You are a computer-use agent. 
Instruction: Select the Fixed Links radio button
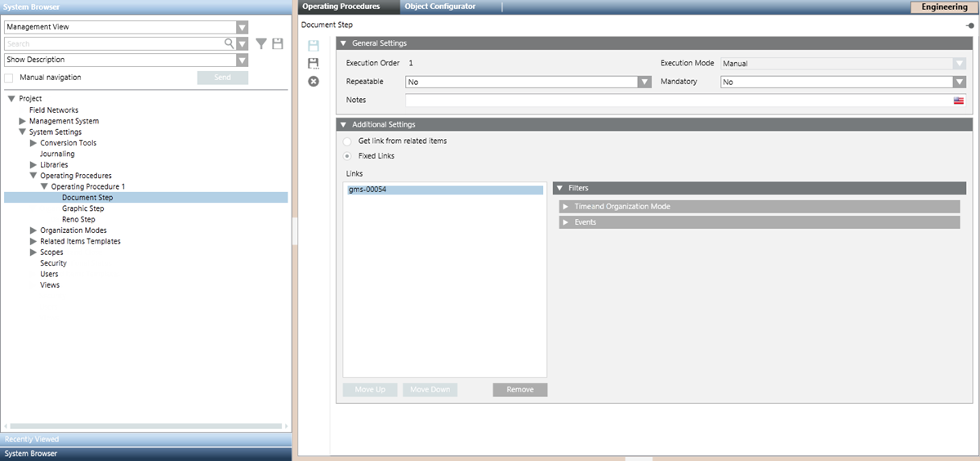coord(348,156)
